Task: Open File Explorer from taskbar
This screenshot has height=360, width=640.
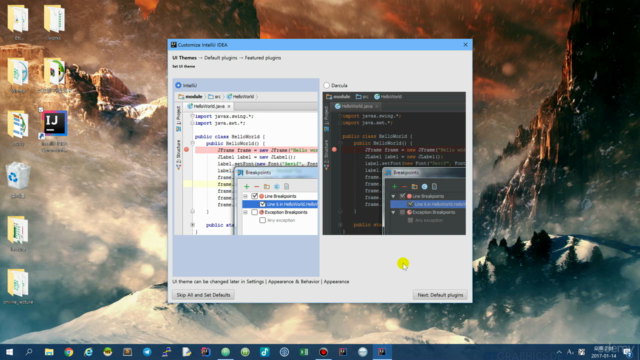Action: [49, 352]
